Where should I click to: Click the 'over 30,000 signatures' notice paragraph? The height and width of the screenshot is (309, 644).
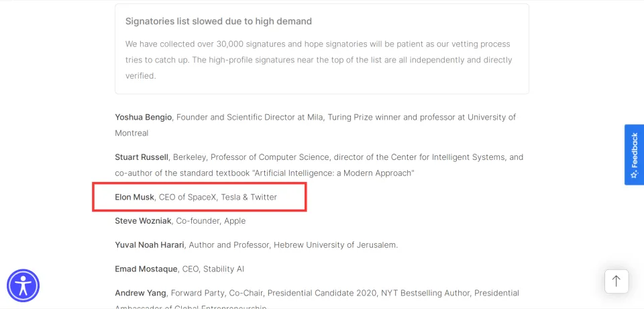[318, 60]
